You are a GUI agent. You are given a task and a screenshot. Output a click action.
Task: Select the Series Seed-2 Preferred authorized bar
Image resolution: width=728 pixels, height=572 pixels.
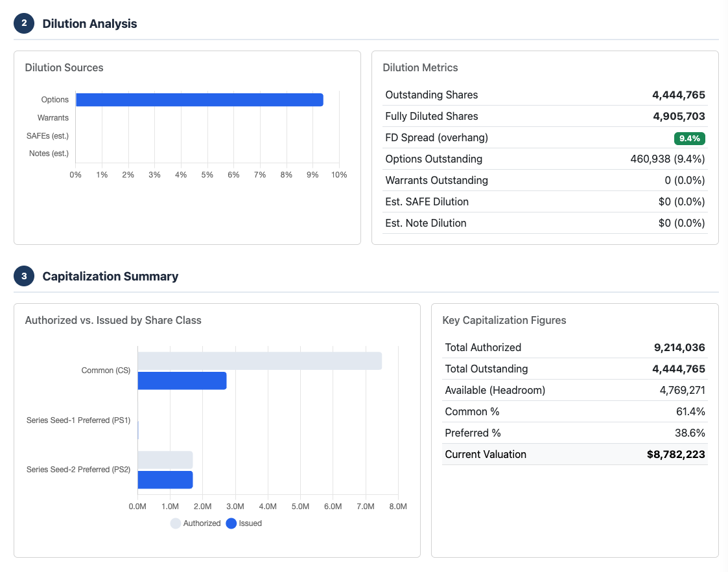[x=164, y=460]
